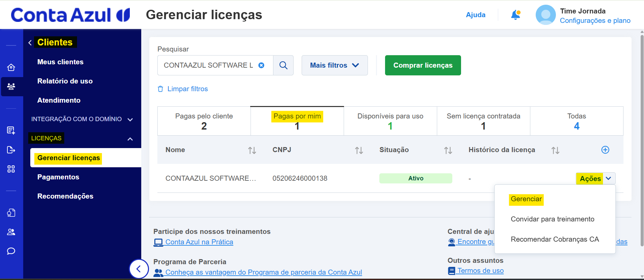Choose Convidar para treinamento option
Screen dimensions: 644x280
click(553, 219)
